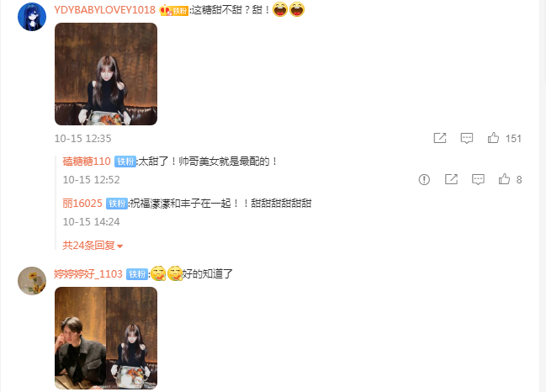Click the dropdown arrow after 共24条回复

coord(119,246)
